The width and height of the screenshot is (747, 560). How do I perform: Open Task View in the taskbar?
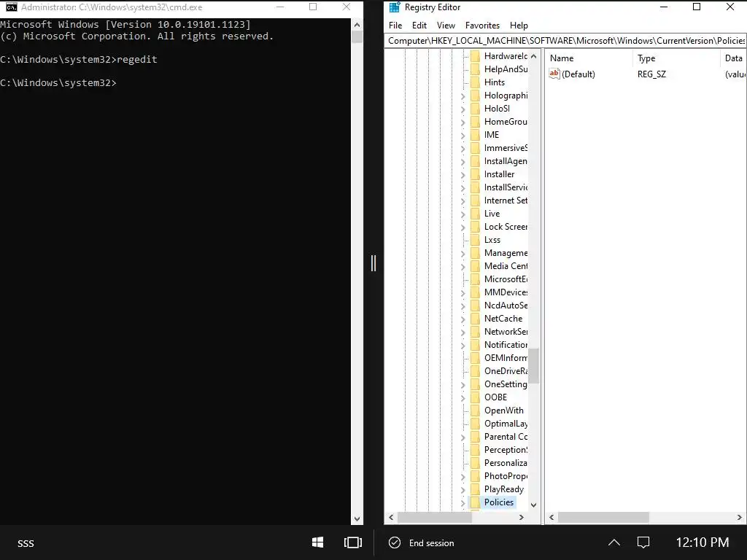pos(353,542)
